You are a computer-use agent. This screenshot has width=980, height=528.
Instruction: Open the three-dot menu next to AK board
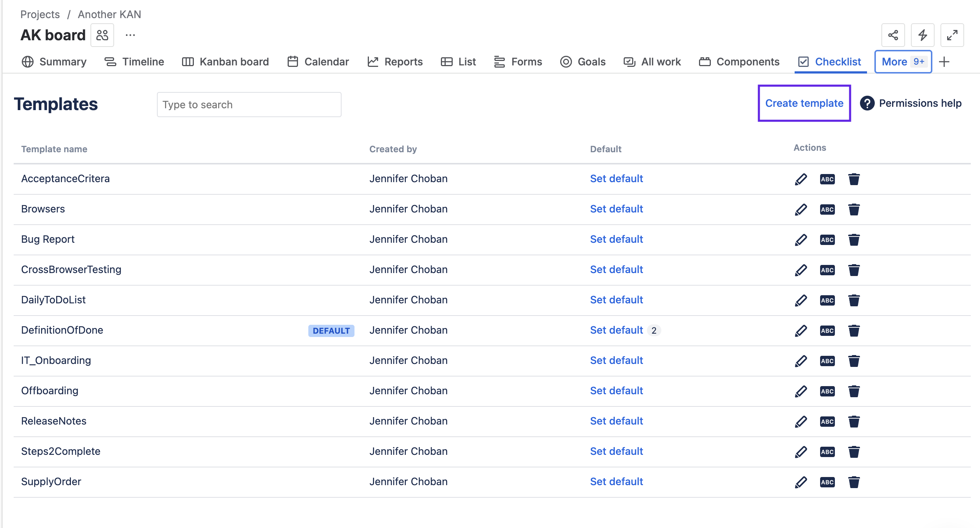[x=130, y=35]
